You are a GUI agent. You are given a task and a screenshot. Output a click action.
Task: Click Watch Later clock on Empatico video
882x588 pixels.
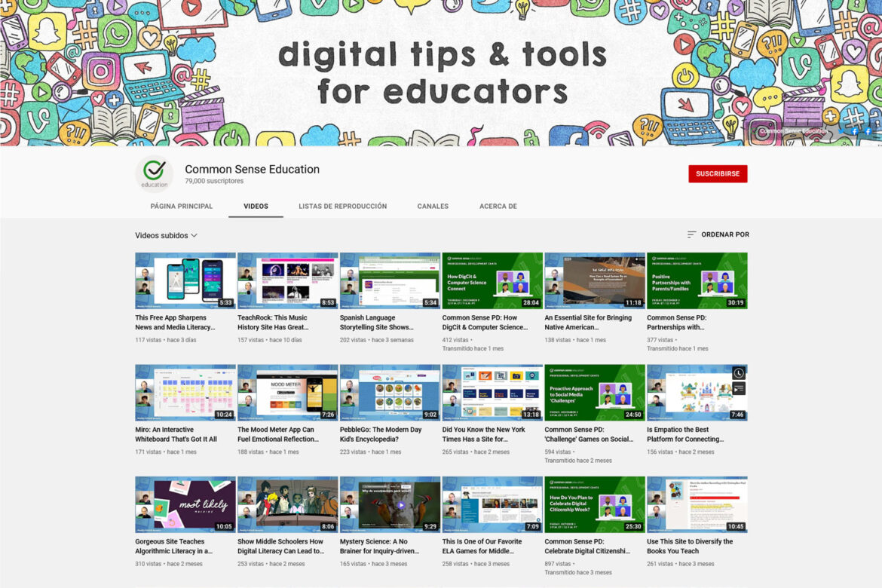739,373
